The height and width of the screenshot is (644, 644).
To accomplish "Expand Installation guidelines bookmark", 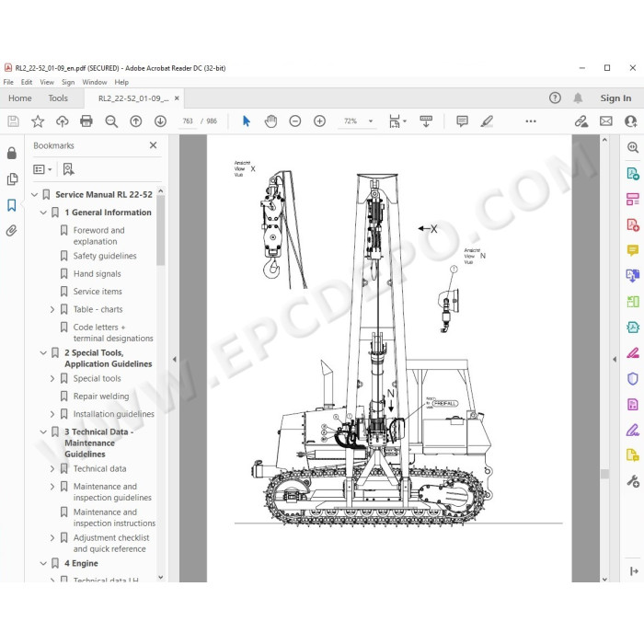I will (52, 414).
